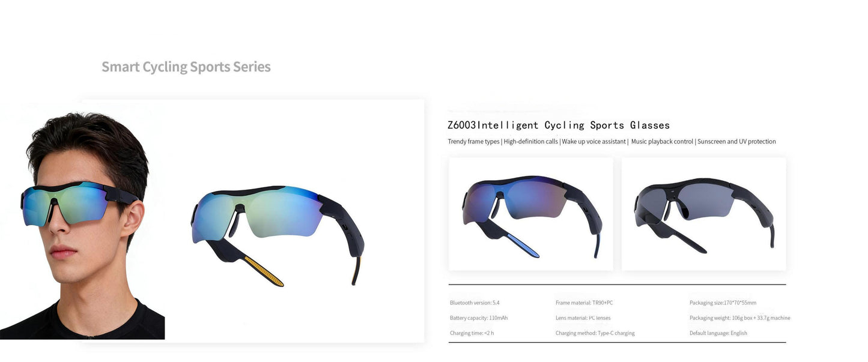Click the Battery capacity: 110mAh spec
Viewport: 868px width, 362px height.
[479, 318]
